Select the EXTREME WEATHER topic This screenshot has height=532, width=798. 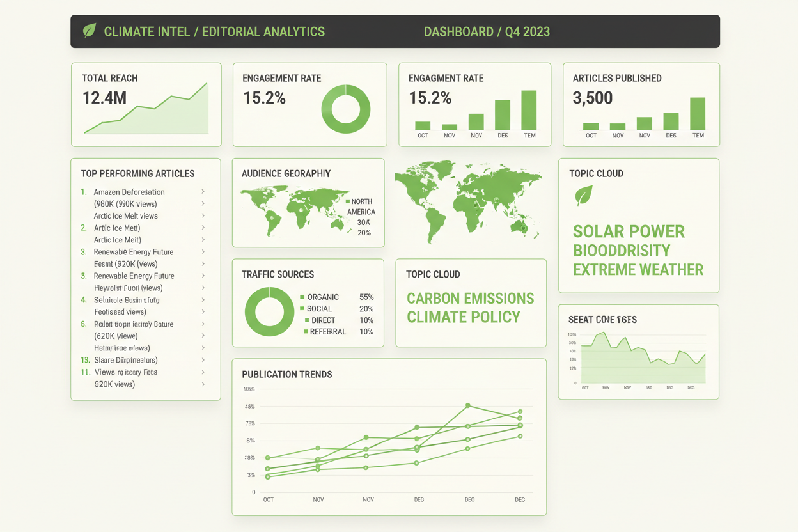tap(638, 270)
